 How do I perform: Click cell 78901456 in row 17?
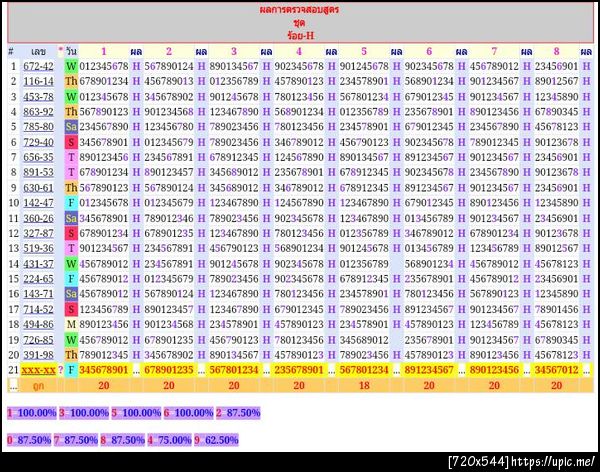click(x=556, y=309)
